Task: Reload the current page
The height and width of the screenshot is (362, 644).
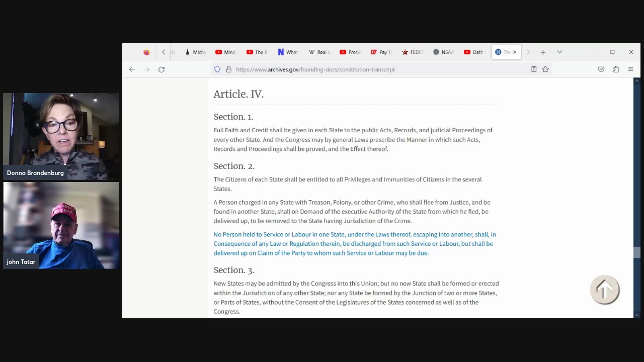Action: pos(162,69)
